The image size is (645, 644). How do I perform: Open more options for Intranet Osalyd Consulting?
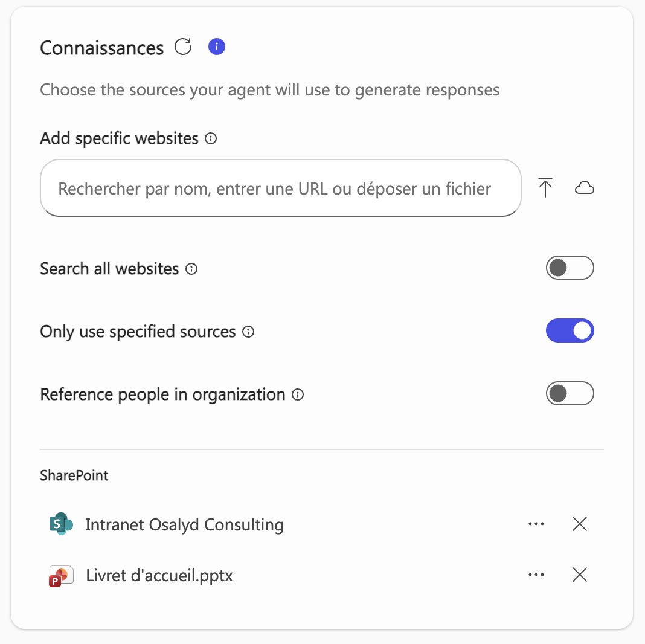[x=536, y=524]
